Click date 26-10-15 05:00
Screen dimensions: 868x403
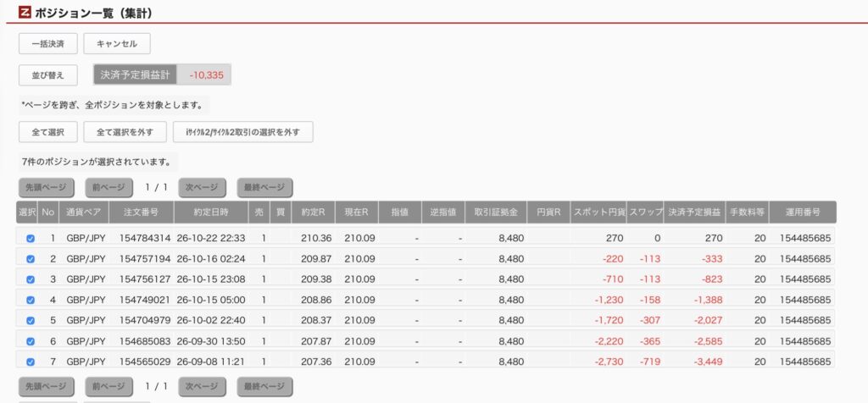(211, 301)
